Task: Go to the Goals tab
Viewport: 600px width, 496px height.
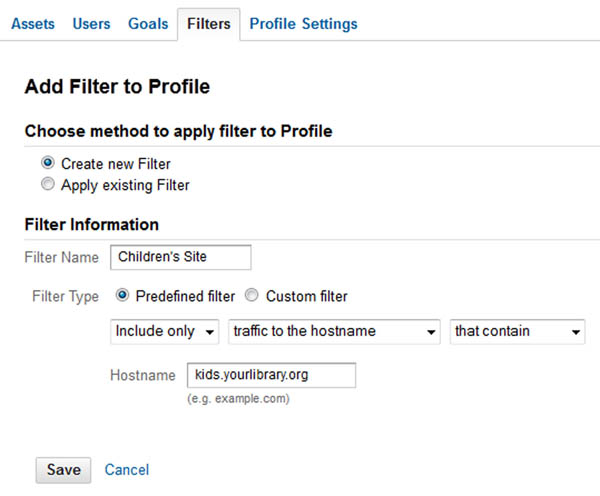Action: 148,24
